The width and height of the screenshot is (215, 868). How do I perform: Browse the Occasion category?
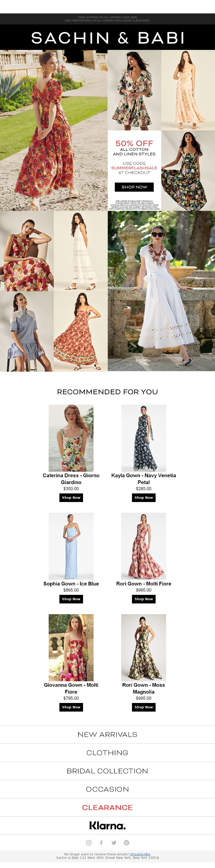[x=107, y=789]
